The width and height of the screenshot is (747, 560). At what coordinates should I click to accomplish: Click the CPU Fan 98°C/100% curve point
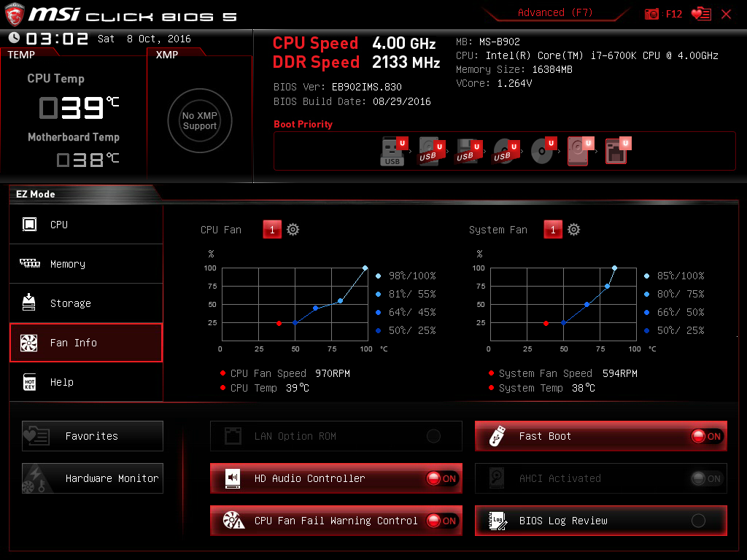tap(365, 268)
